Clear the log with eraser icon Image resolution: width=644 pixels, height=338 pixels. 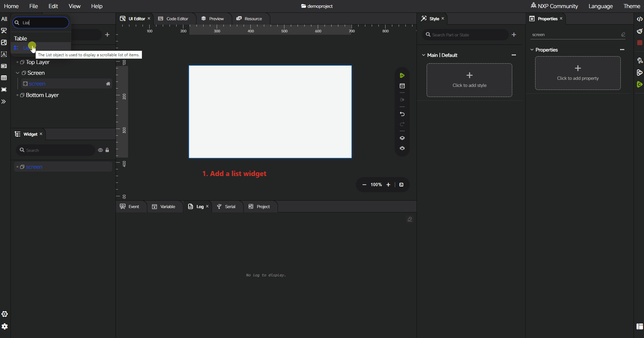[410, 219]
